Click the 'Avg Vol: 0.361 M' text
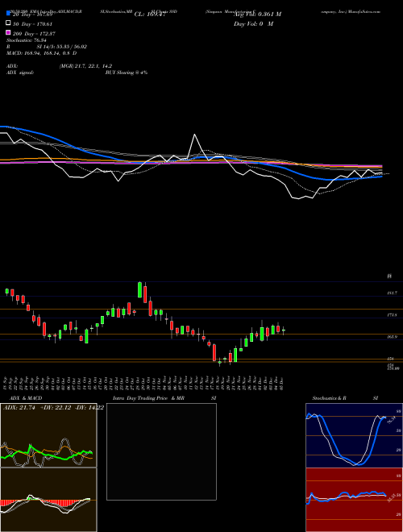 [257, 15]
